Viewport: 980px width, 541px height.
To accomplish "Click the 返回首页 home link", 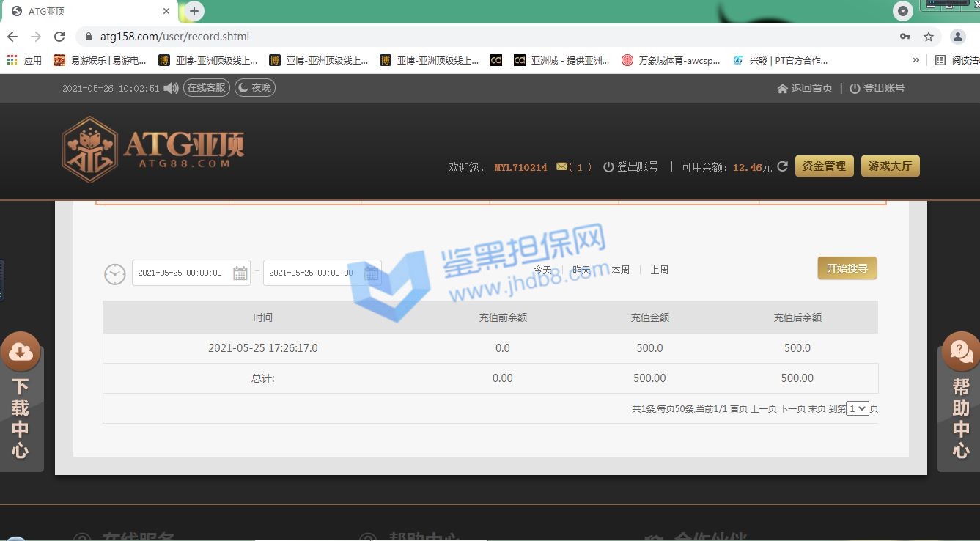I will point(805,88).
